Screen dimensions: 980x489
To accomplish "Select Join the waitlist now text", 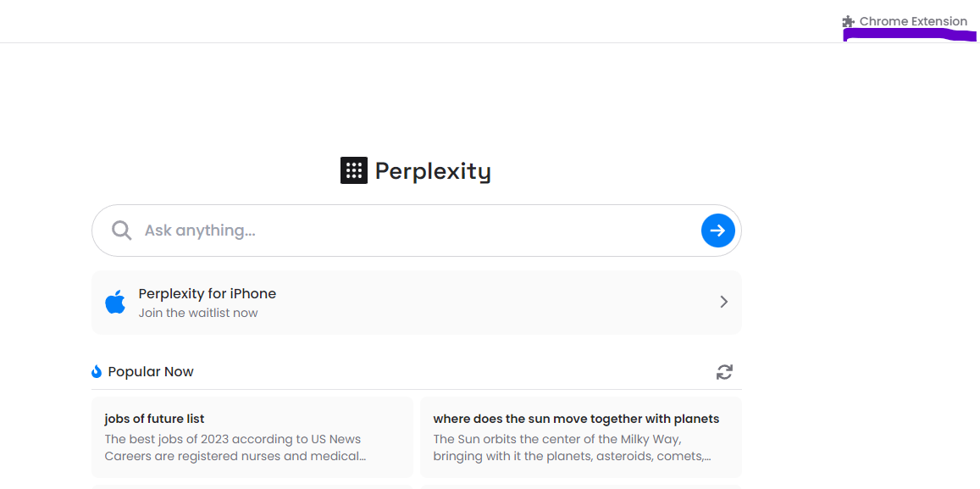I will click(198, 313).
